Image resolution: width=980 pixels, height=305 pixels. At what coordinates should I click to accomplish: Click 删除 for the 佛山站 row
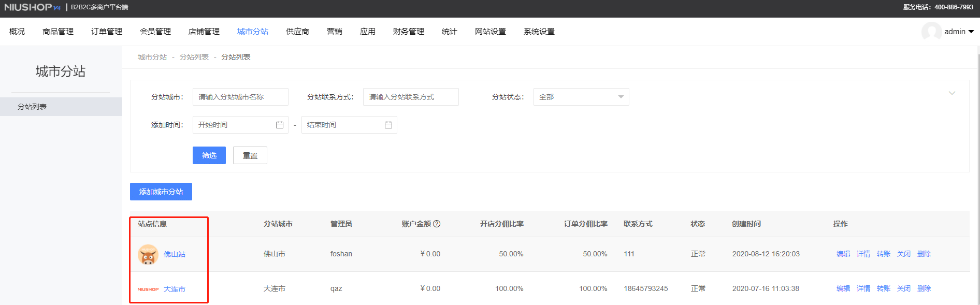[924, 254]
